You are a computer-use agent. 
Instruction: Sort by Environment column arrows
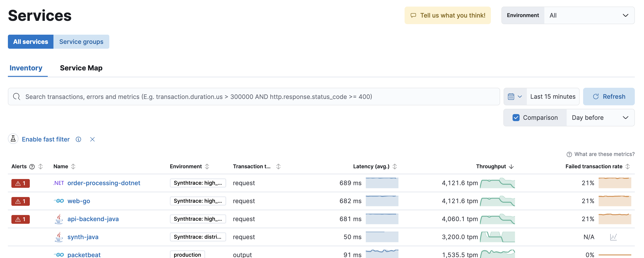click(x=207, y=167)
